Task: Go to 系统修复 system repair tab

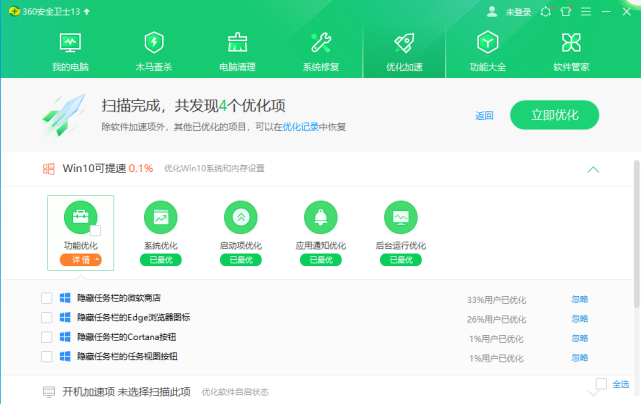Action: click(321, 52)
